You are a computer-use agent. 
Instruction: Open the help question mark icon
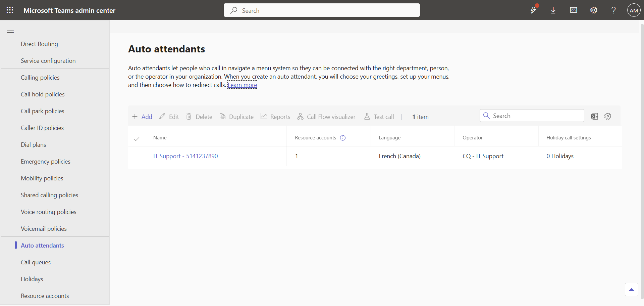click(613, 10)
